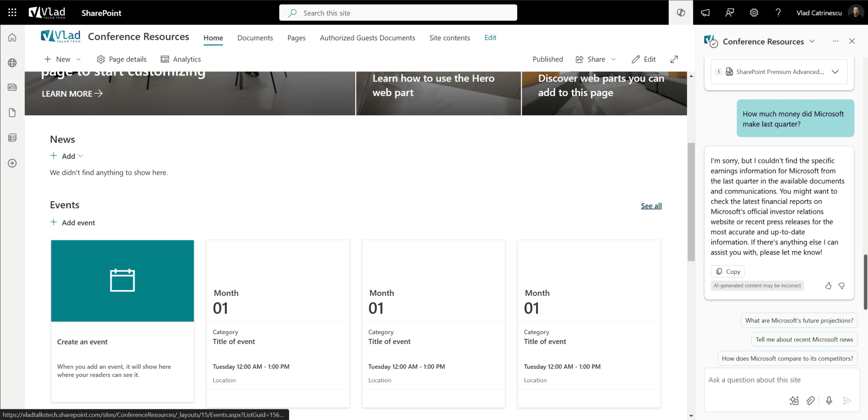The width and height of the screenshot is (868, 420).
Task: Click the See all events link
Action: (x=651, y=205)
